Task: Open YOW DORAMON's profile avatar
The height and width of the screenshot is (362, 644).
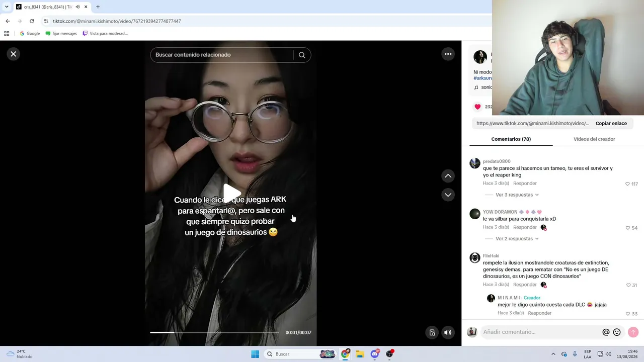Action: click(x=475, y=214)
